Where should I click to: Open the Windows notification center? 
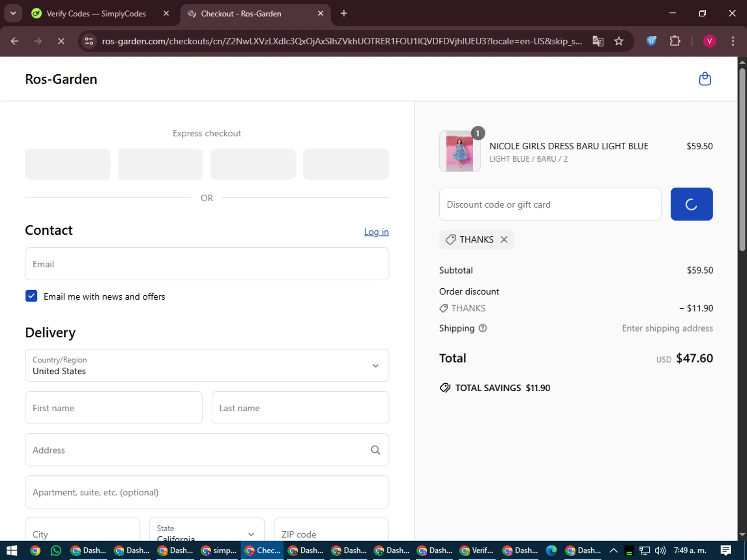(726, 551)
